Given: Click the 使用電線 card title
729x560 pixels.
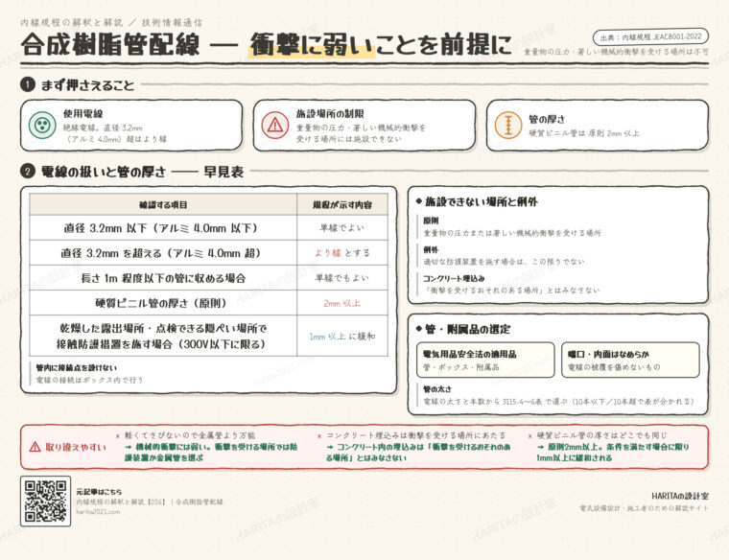Looking at the screenshot, I should click(x=83, y=113).
